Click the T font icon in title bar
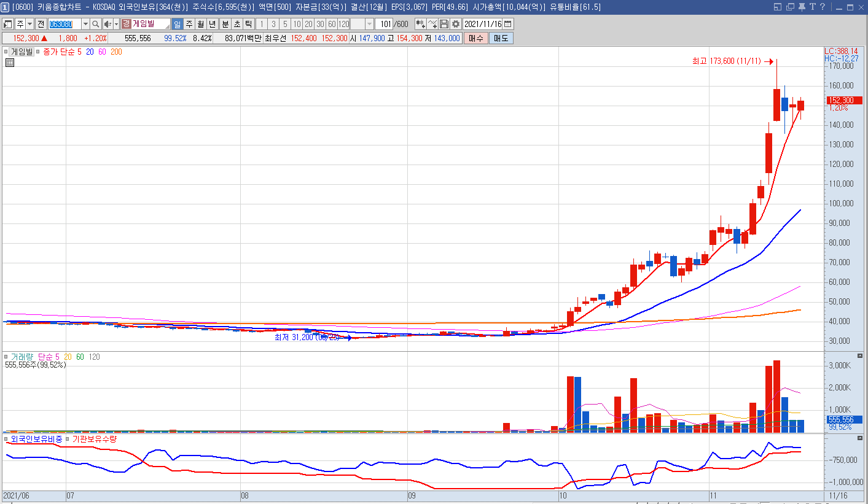868x504 pixels. tap(813, 7)
